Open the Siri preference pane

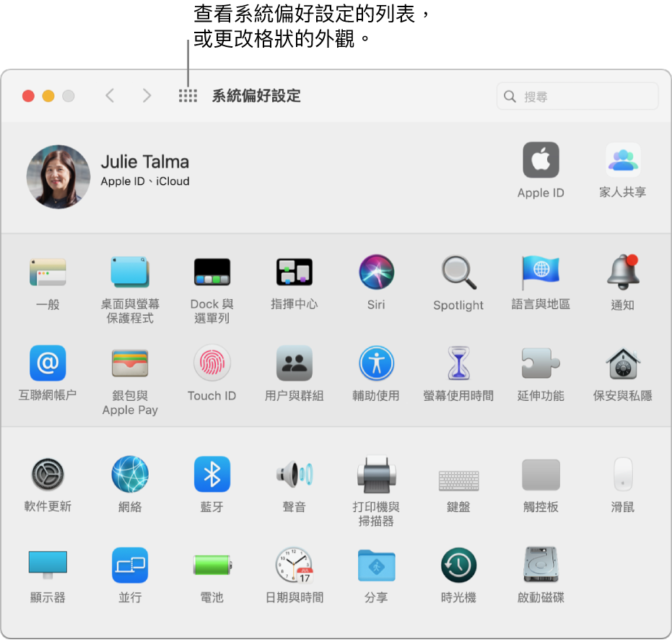point(376,272)
